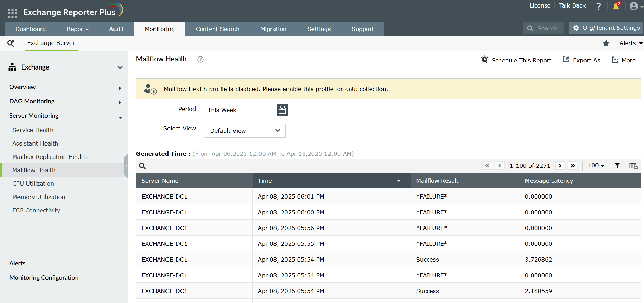
Task: Click the sidebar search icon below Dashboard
Action: tap(11, 43)
